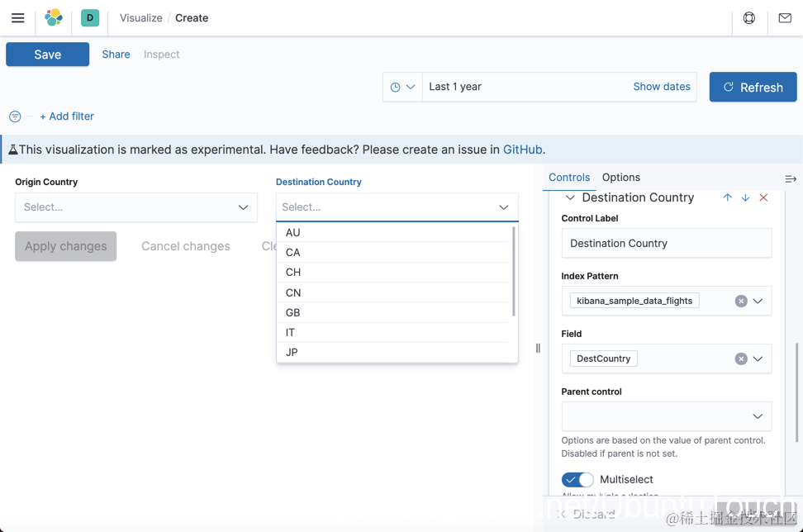This screenshot has height=532, width=803.
Task: Open the hamburger navigation menu
Action: [x=17, y=17]
